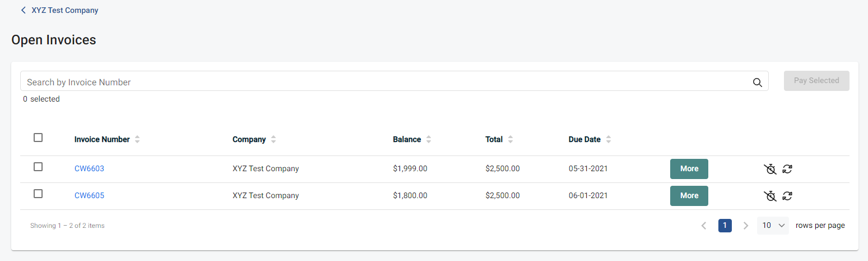The width and height of the screenshot is (868, 261).
Task: Sort by Invoice Number column arrows
Action: pos(137,140)
